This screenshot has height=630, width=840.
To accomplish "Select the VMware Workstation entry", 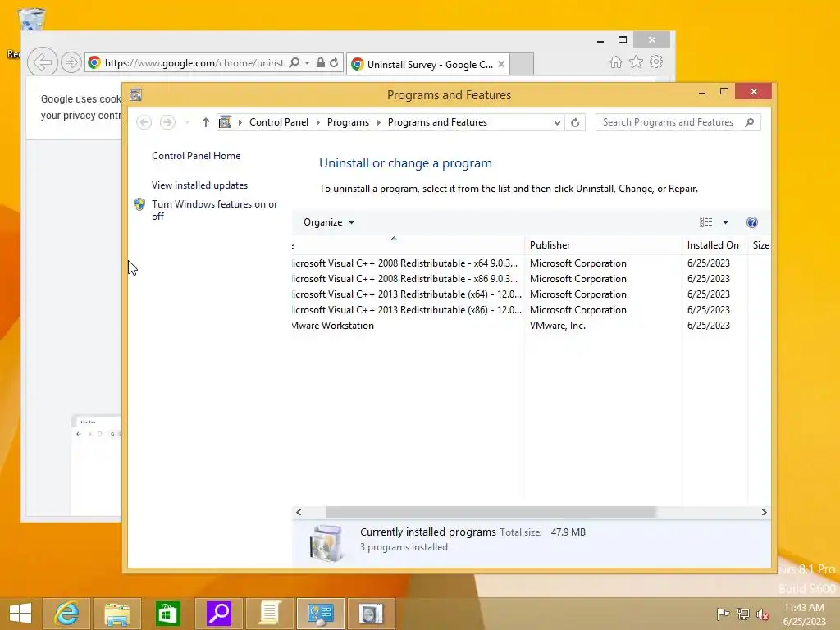I will click(532, 325).
